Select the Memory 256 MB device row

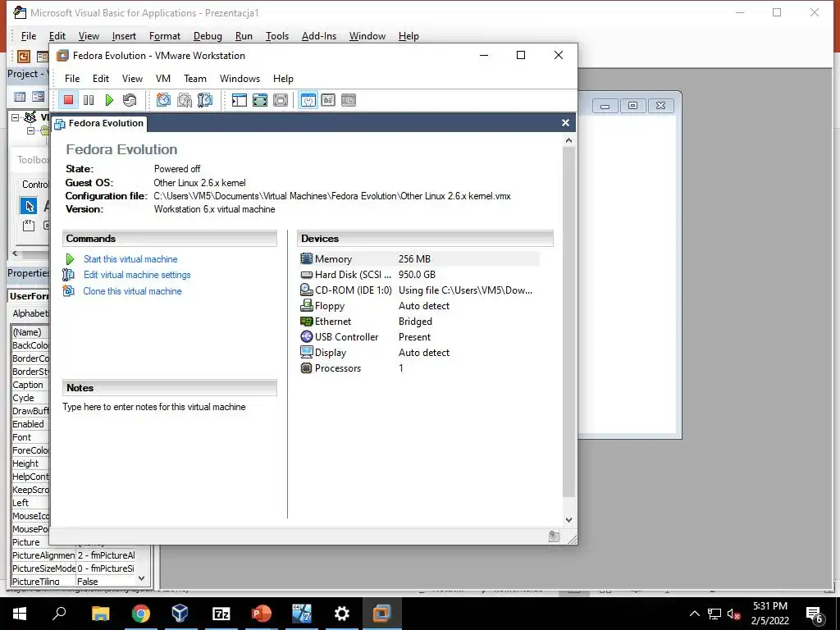tap(419, 258)
